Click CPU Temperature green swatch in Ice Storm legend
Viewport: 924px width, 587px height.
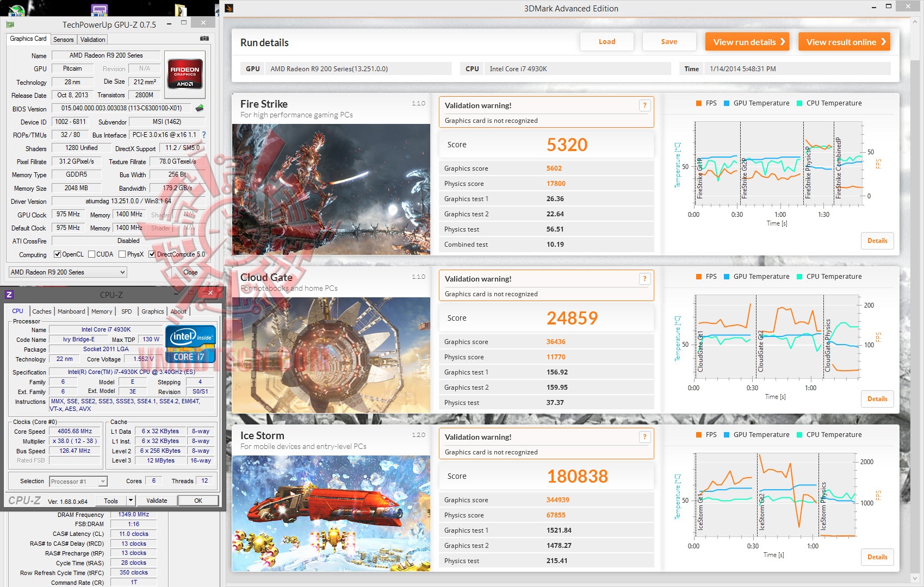pos(799,435)
